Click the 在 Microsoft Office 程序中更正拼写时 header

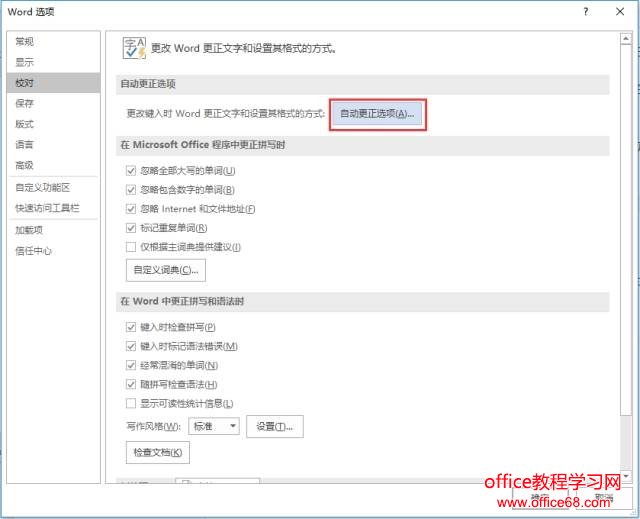click(362, 145)
